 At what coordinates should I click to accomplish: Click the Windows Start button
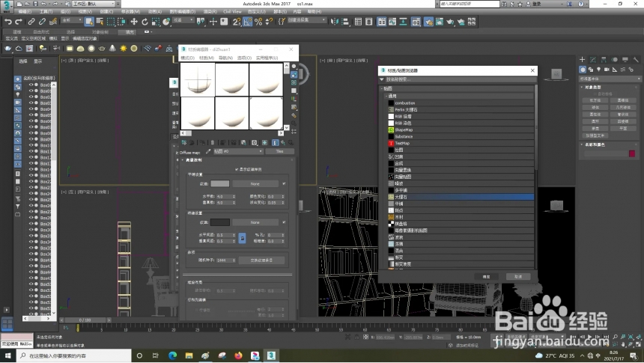[x=7, y=356]
